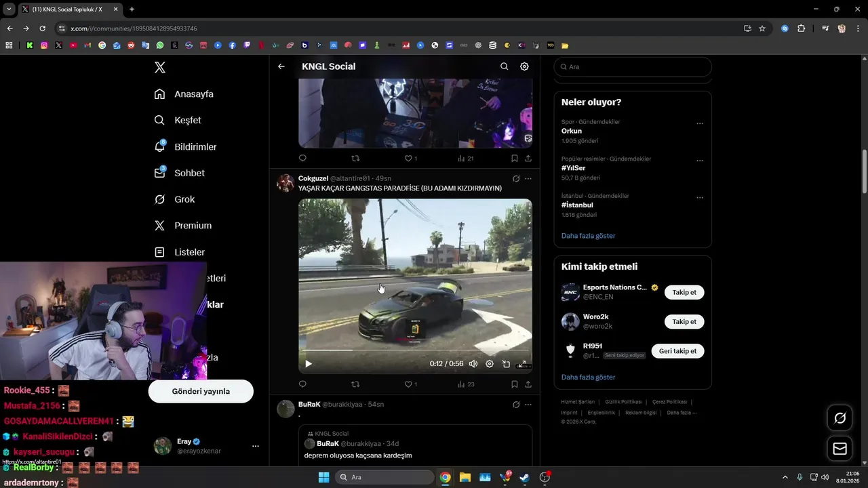
Task: Open the X logo home icon
Action: (x=159, y=67)
